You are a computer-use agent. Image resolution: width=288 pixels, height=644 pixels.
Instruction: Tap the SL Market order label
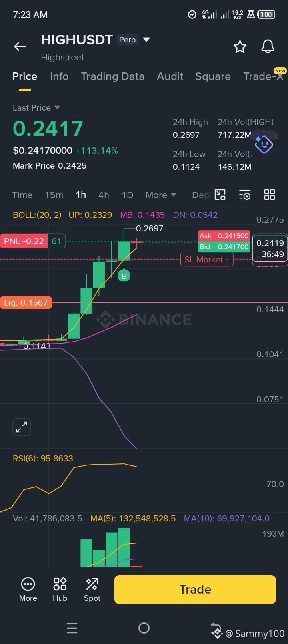(207, 260)
